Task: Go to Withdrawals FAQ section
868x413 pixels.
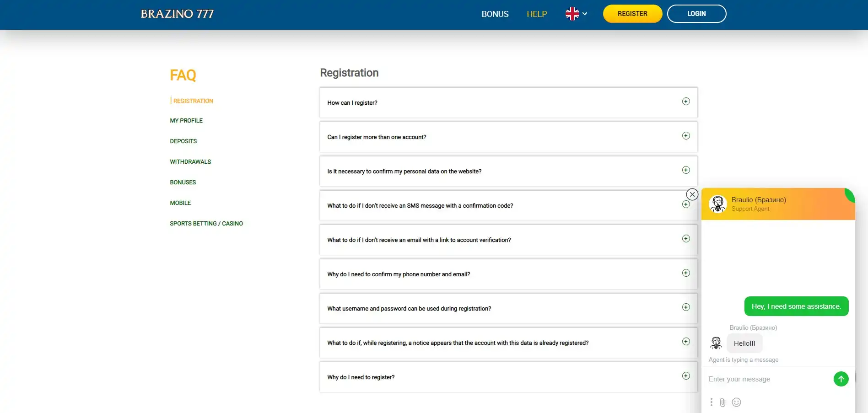Action: [190, 162]
